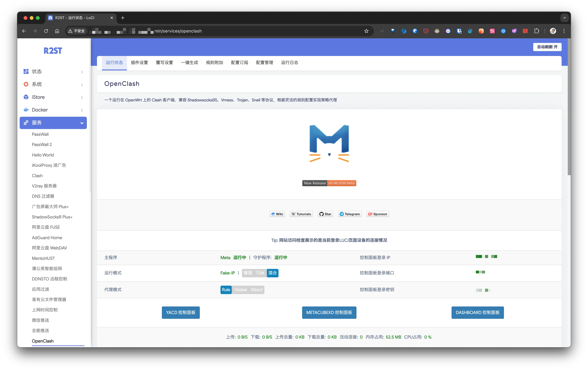Click the R2ST logo in sidebar
This screenshot has height=370, width=588.
[53, 50]
